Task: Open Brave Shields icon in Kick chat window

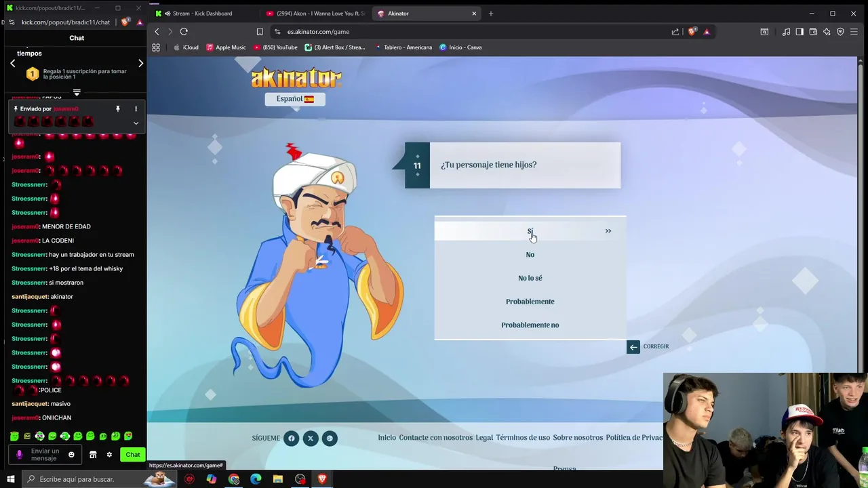Action: tap(125, 22)
